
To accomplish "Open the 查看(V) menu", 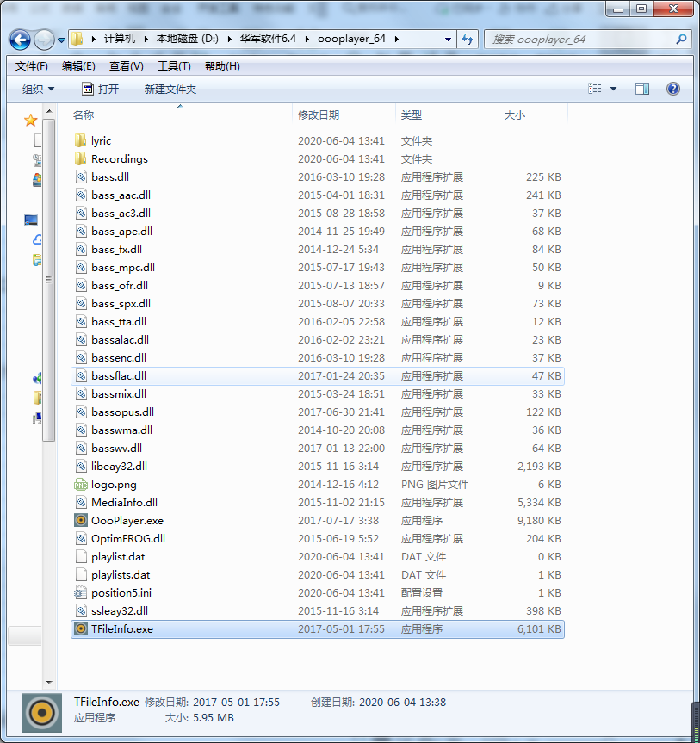I will [126, 66].
